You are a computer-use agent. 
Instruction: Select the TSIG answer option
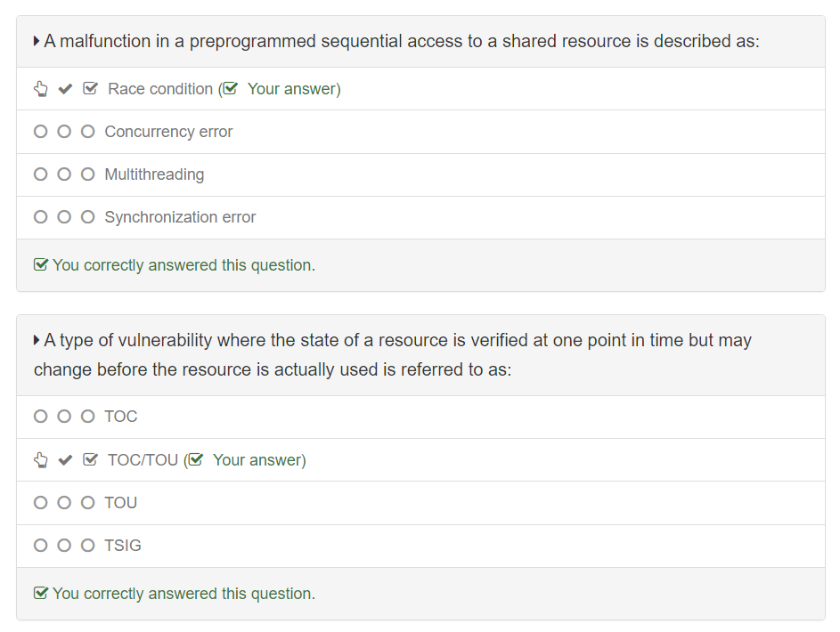point(40,546)
